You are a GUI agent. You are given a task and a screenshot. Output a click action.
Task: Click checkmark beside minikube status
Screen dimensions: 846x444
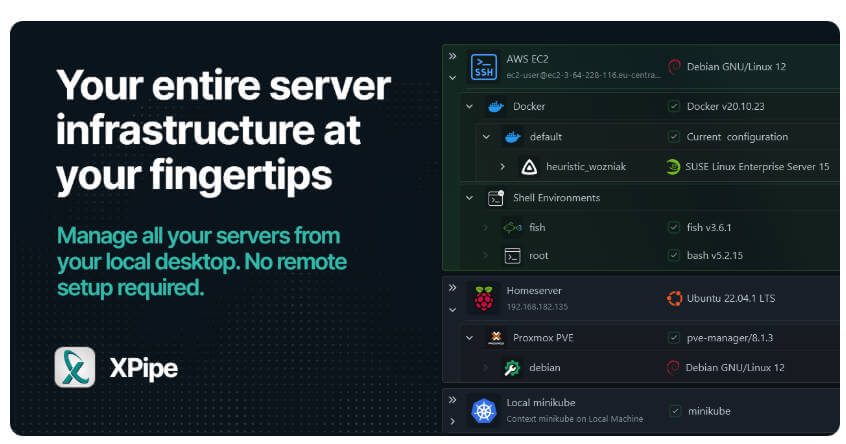[x=674, y=411]
